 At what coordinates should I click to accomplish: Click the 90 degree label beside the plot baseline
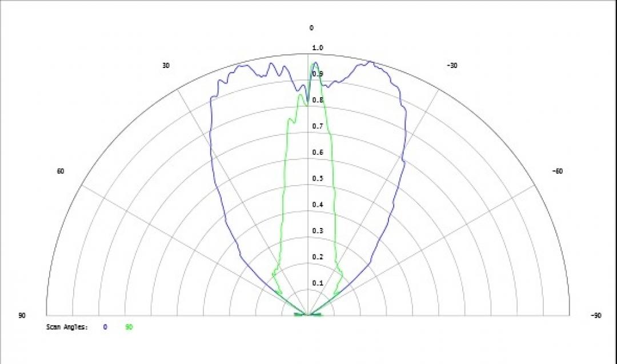(x=22, y=315)
